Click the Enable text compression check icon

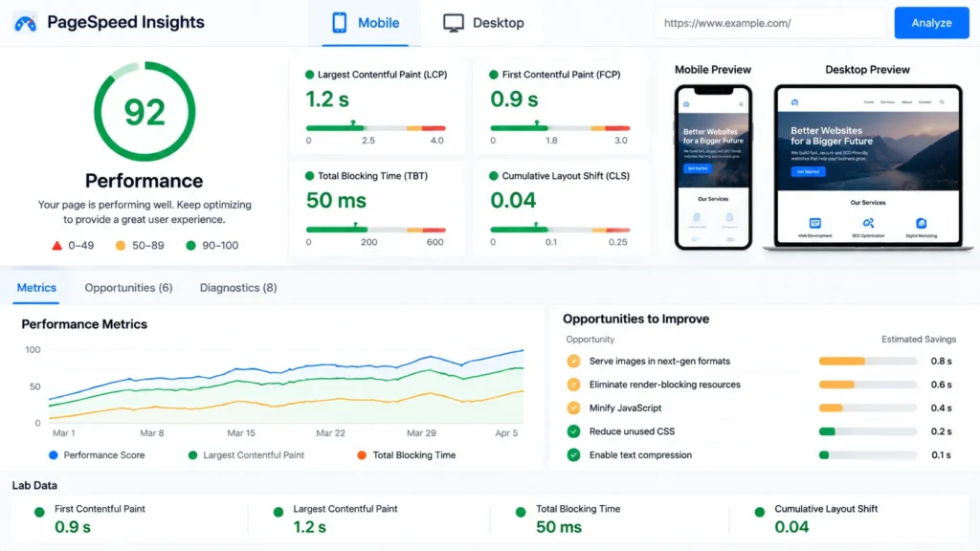tap(573, 454)
